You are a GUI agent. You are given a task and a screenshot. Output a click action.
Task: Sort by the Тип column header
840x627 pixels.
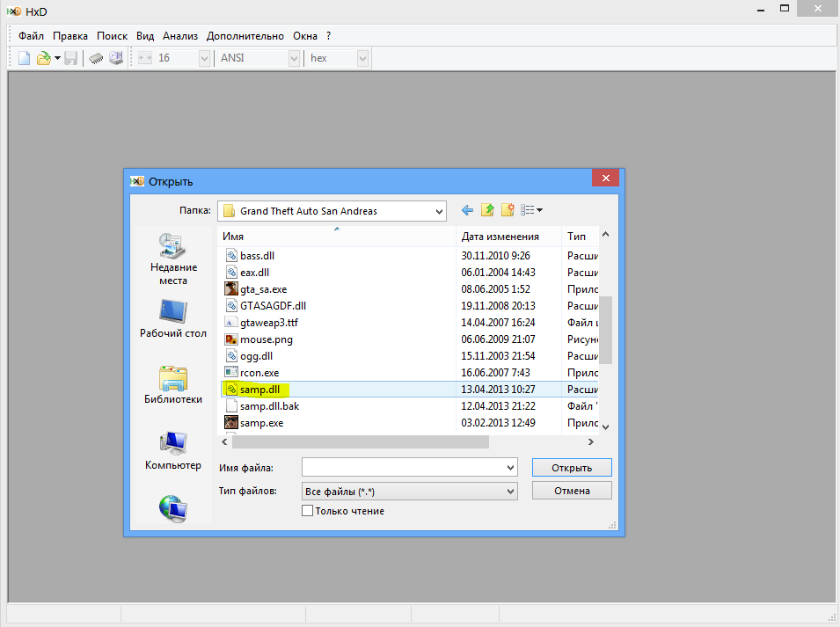tap(581, 237)
